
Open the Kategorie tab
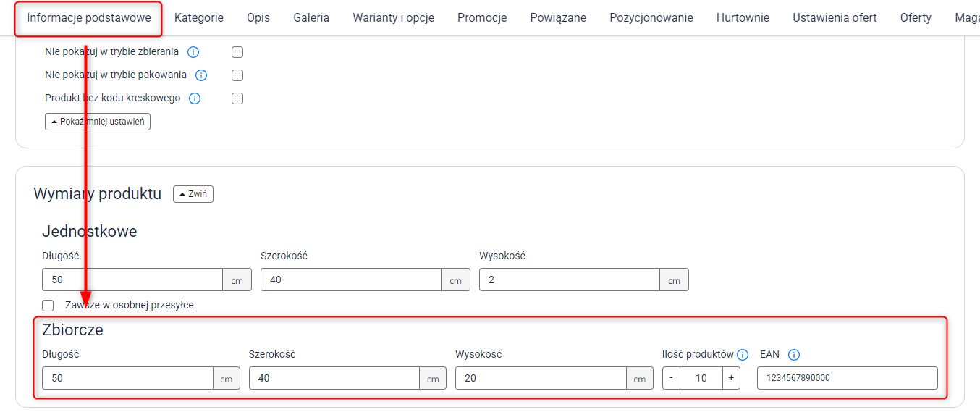point(199,18)
